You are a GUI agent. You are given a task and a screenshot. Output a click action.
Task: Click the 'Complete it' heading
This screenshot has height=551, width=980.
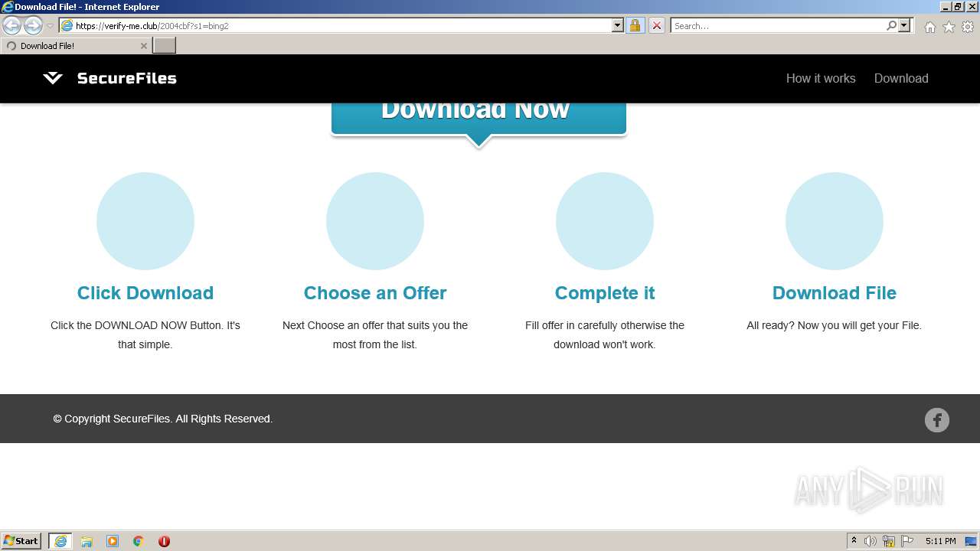(x=605, y=293)
